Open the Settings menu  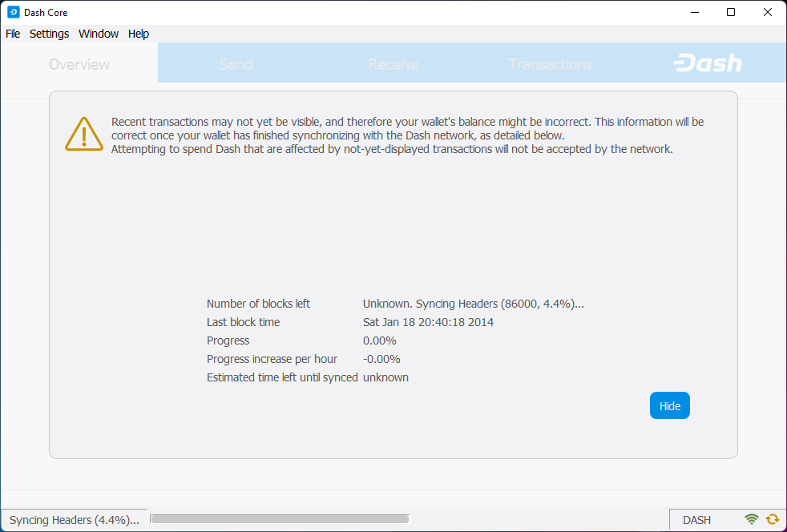(50, 34)
